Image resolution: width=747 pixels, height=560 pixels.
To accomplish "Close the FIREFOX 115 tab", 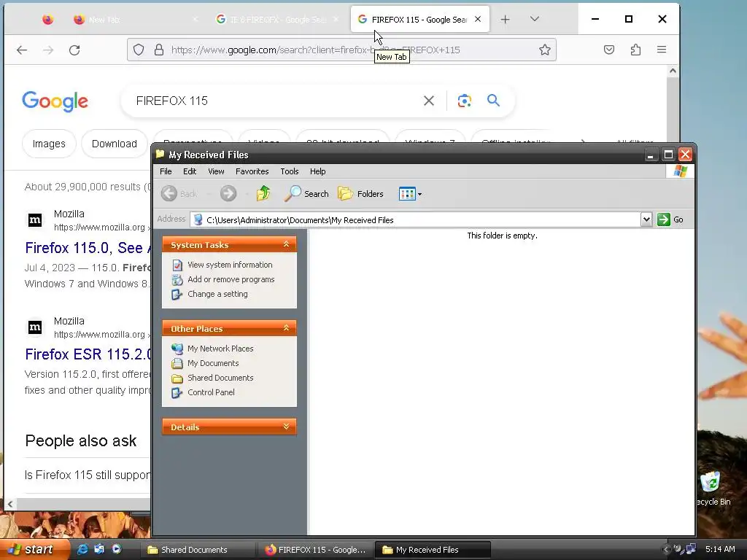I will 478,20.
